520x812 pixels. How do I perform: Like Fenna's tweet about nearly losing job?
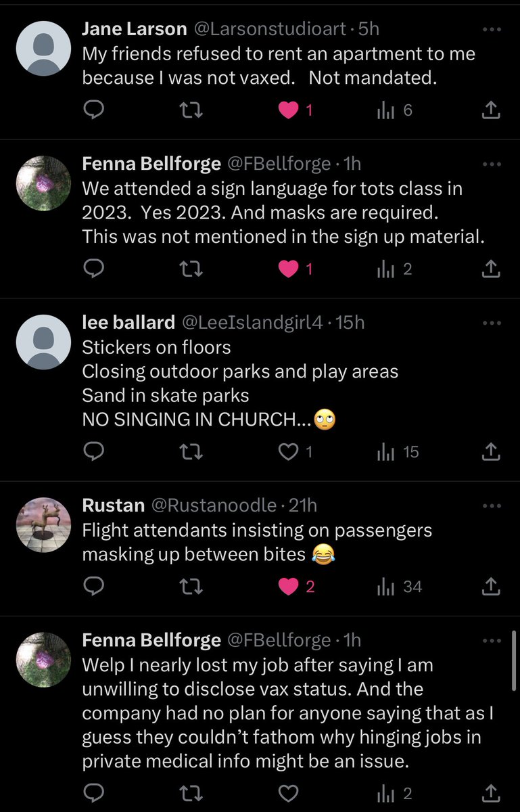click(x=289, y=793)
